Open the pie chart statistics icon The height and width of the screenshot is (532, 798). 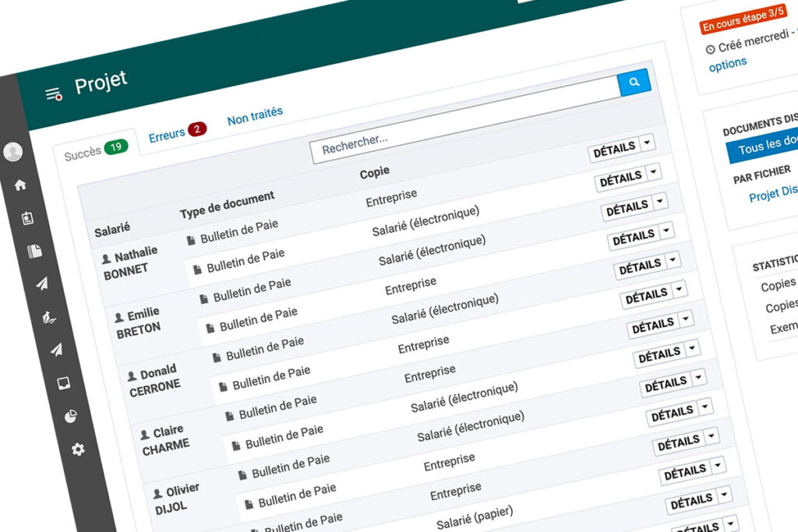[x=70, y=417]
